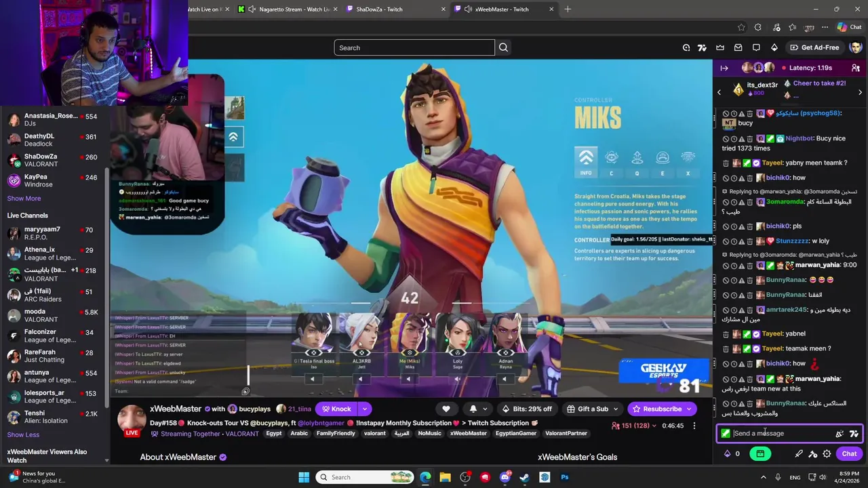
Task: Toggle the system microphone tray icon
Action: [x=778, y=477]
